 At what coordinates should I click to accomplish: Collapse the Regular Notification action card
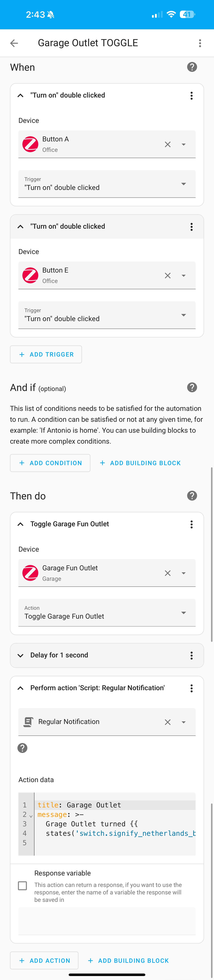coord(21,688)
